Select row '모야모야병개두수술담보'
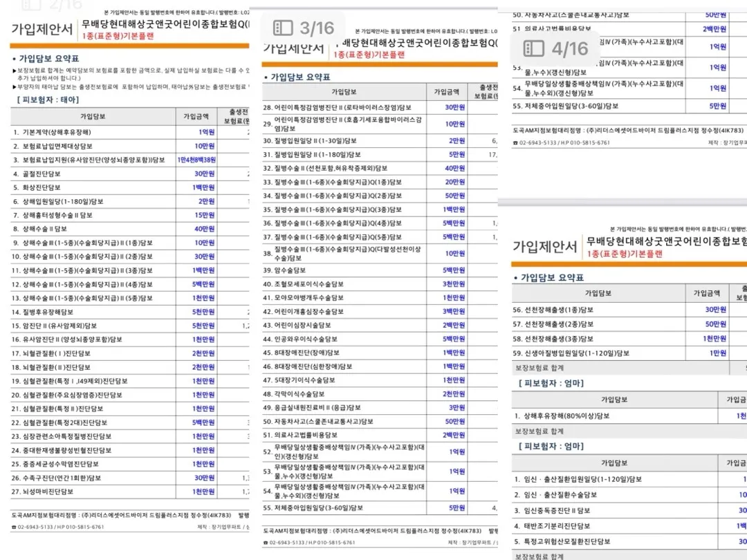Image resolution: width=747 pixels, height=560 pixels. click(380, 297)
